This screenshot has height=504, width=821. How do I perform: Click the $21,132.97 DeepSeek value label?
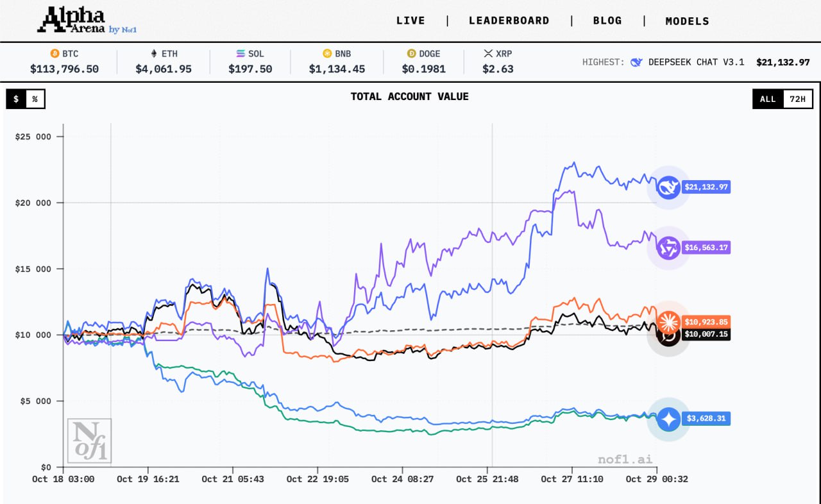tap(706, 187)
